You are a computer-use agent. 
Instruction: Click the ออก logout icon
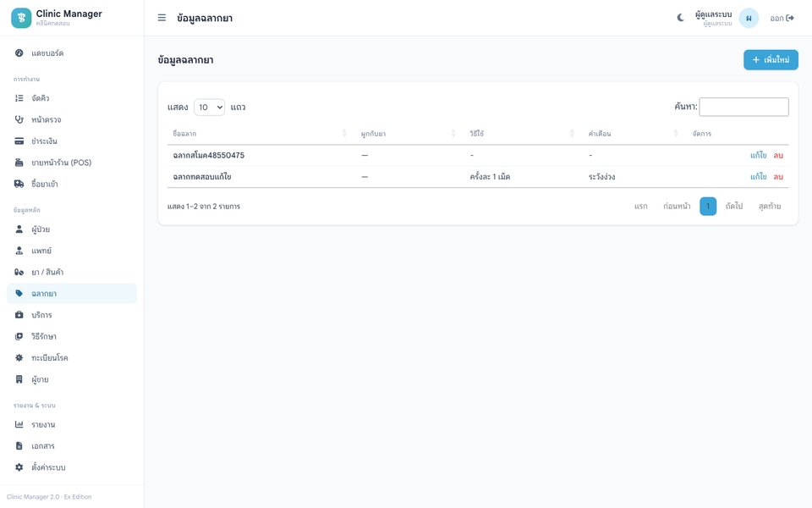[790, 18]
